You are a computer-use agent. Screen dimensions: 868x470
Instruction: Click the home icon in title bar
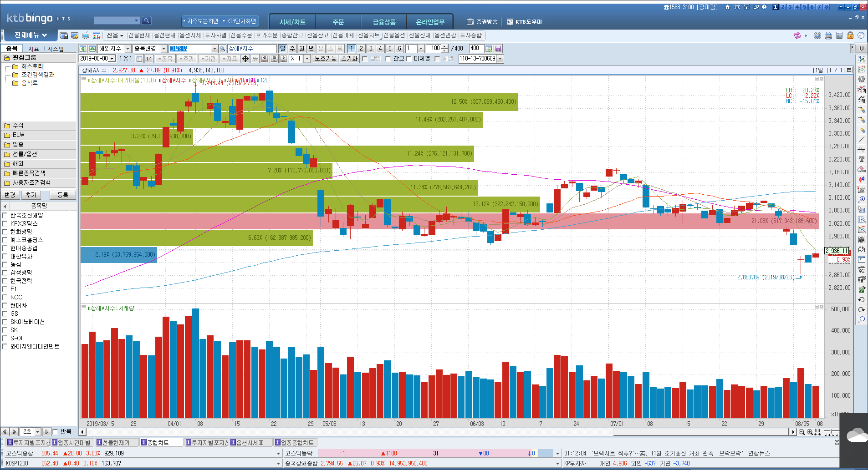pos(727,7)
